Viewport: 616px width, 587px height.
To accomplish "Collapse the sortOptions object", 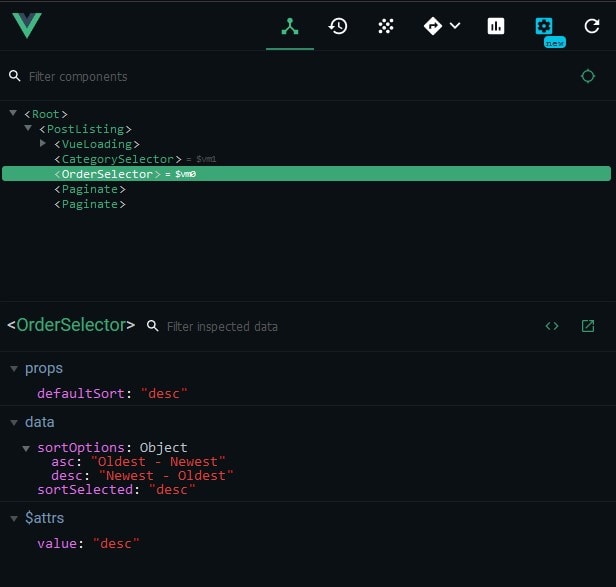I will click(x=27, y=447).
